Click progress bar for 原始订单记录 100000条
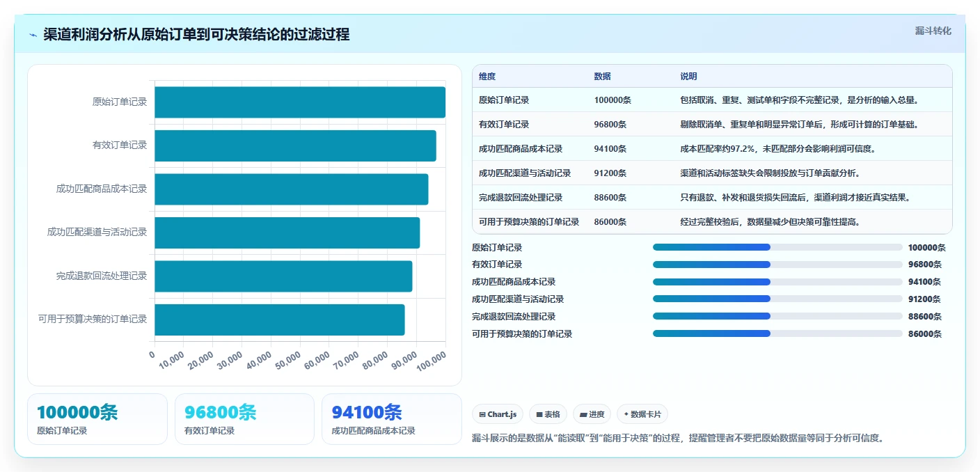Screen dimensions: 980x472 pos(777,247)
